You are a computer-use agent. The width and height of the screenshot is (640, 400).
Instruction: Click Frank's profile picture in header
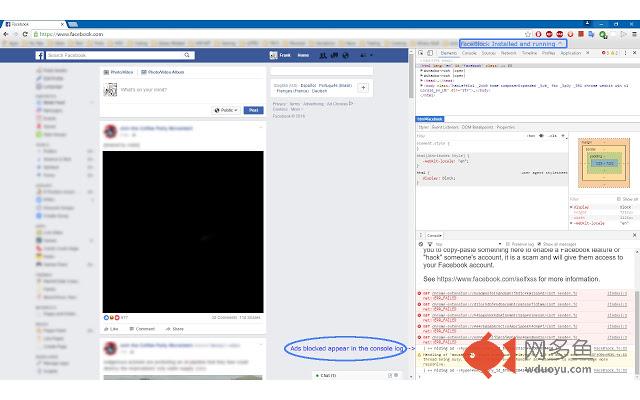(x=273, y=55)
